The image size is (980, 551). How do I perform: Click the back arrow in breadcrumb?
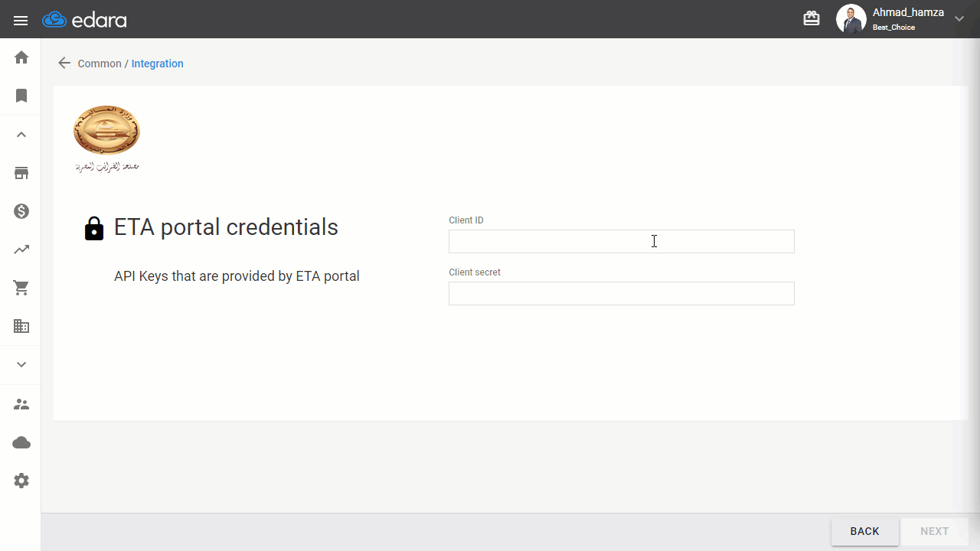pos(64,63)
